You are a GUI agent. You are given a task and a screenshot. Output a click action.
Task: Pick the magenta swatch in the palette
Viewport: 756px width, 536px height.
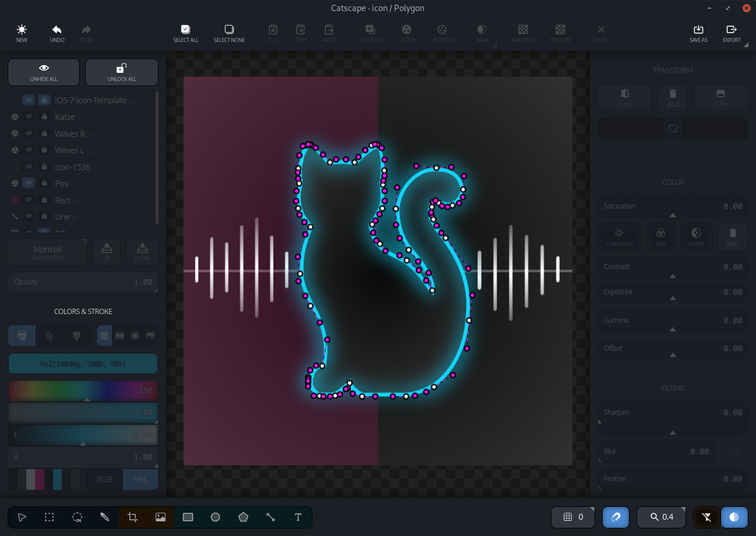[40, 479]
